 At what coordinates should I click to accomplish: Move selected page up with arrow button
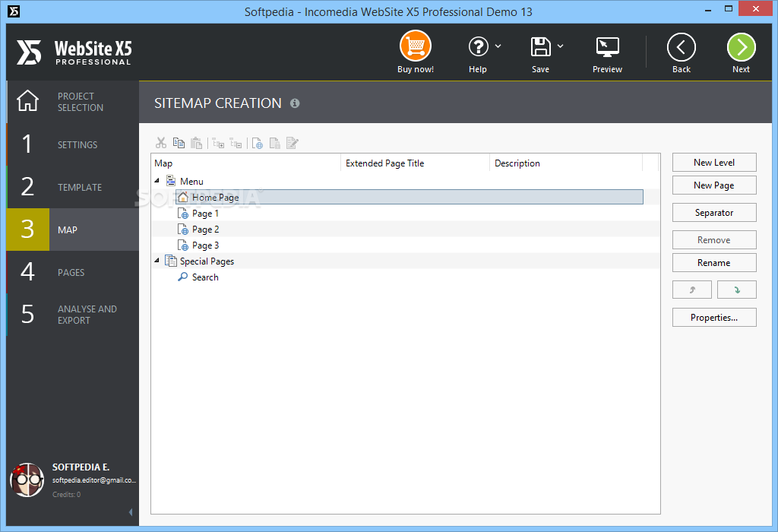click(692, 290)
